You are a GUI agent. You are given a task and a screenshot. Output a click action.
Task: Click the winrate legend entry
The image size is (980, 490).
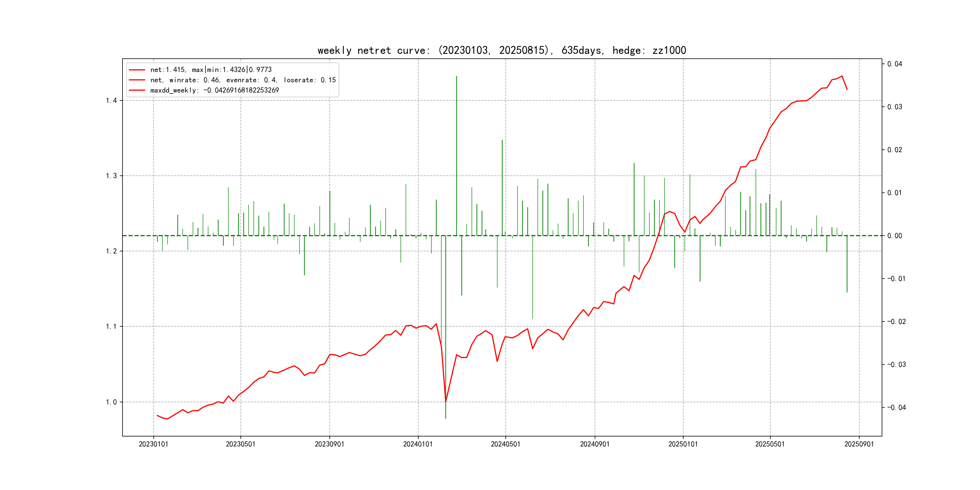243,80
